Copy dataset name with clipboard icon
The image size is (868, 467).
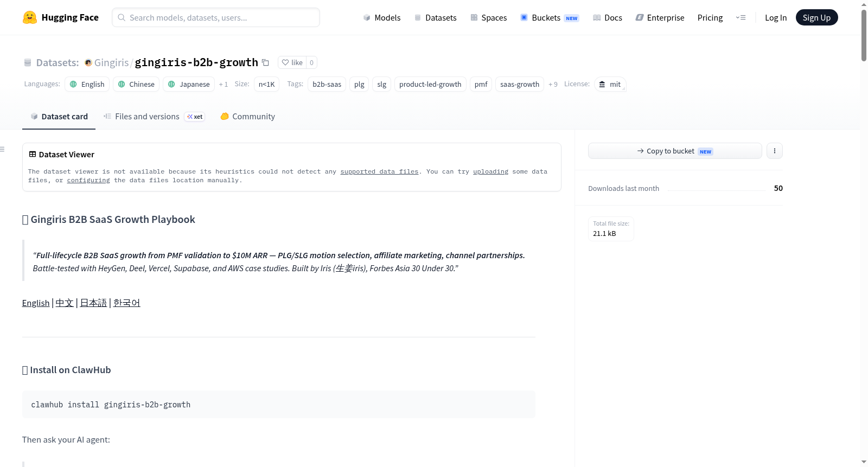tap(265, 62)
